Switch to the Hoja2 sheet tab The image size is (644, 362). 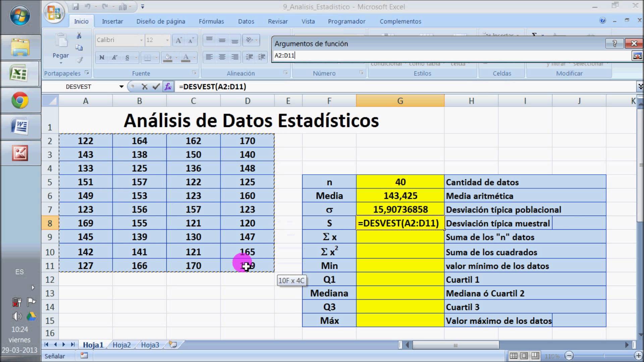click(121, 345)
